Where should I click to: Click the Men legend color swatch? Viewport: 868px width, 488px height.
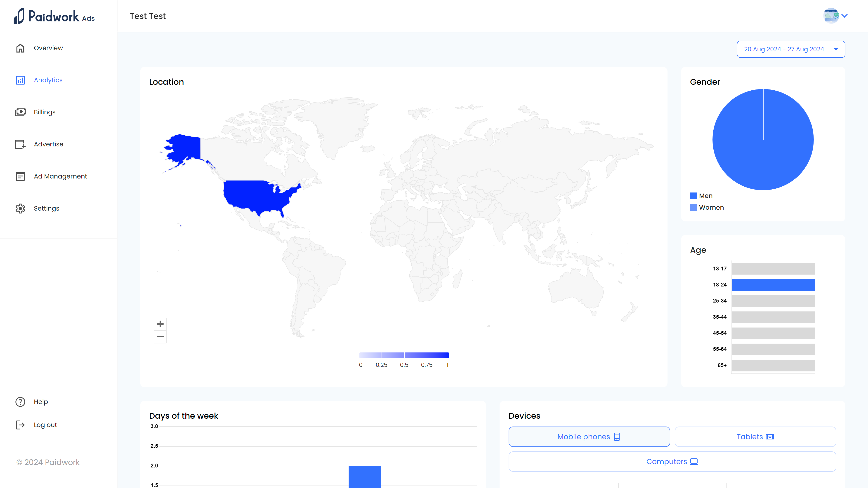[x=693, y=196]
